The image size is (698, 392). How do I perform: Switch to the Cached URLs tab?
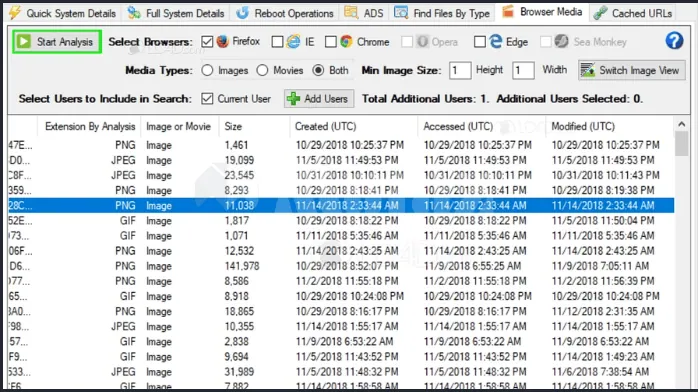(x=633, y=13)
